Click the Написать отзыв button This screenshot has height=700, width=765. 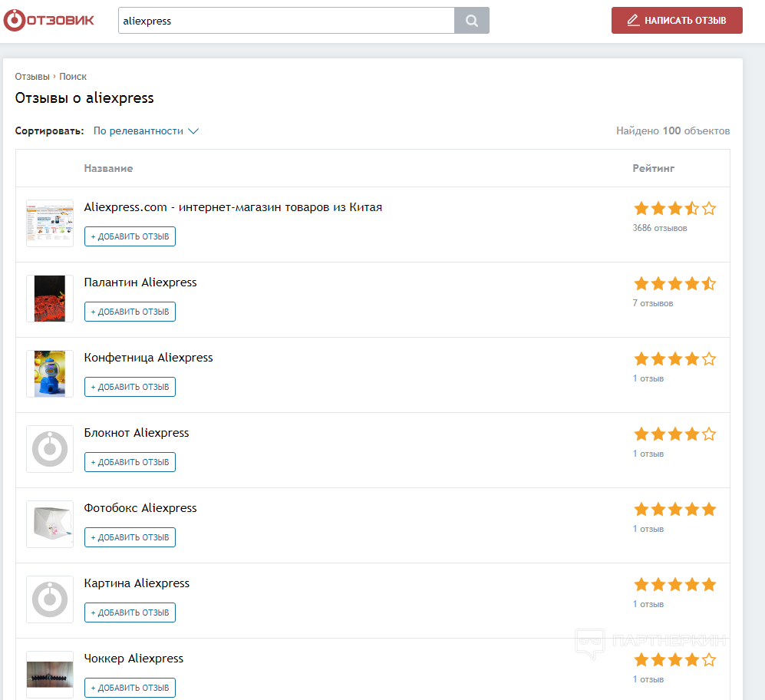coord(677,21)
